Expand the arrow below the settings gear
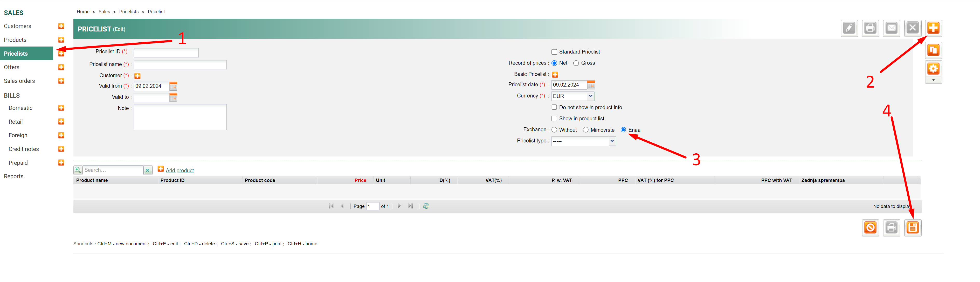The image size is (980, 282). click(x=933, y=80)
